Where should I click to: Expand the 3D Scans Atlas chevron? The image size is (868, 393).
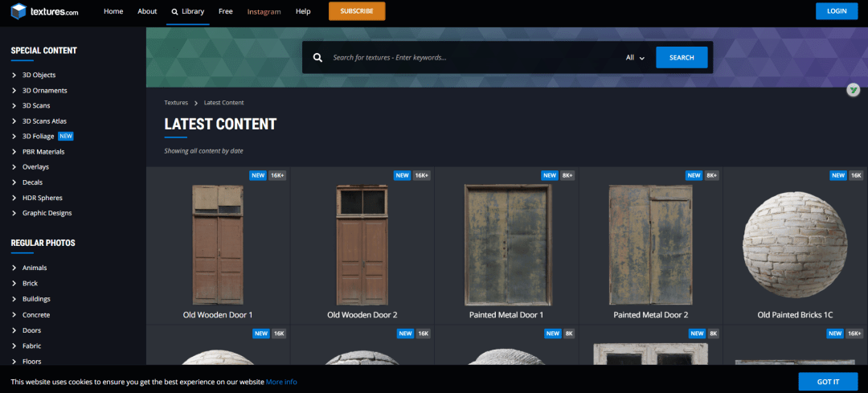[14, 121]
